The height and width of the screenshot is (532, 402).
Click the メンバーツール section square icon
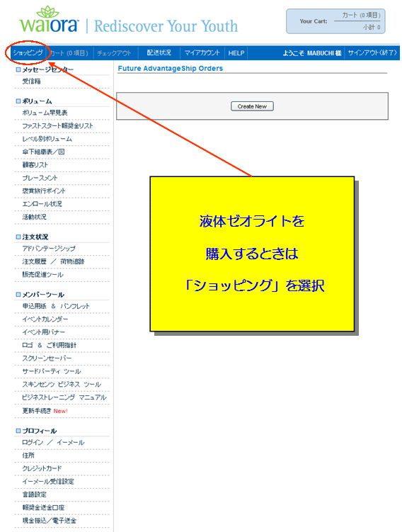pyautogui.click(x=18, y=295)
